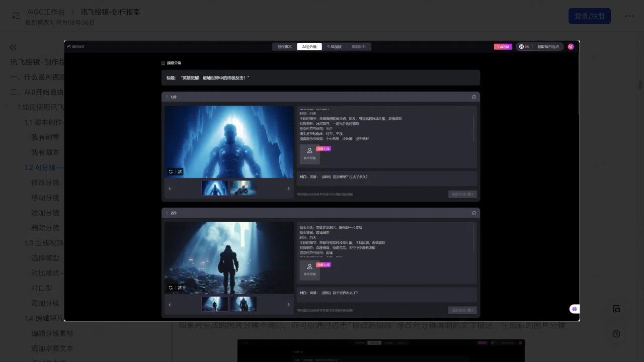Viewport: 644px width, 362px height.
Task: Open the 编辑短片 tab
Action: click(x=359, y=47)
